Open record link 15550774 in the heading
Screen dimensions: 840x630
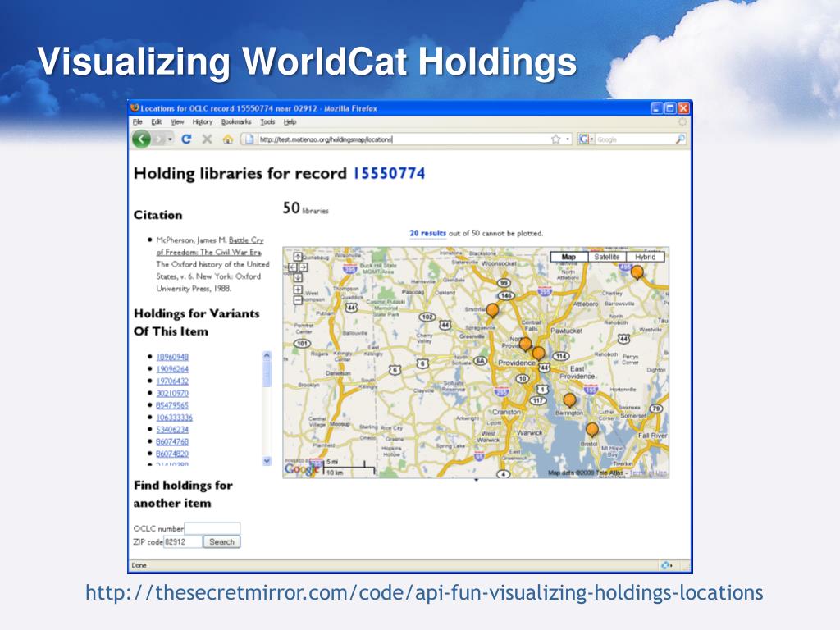(389, 174)
